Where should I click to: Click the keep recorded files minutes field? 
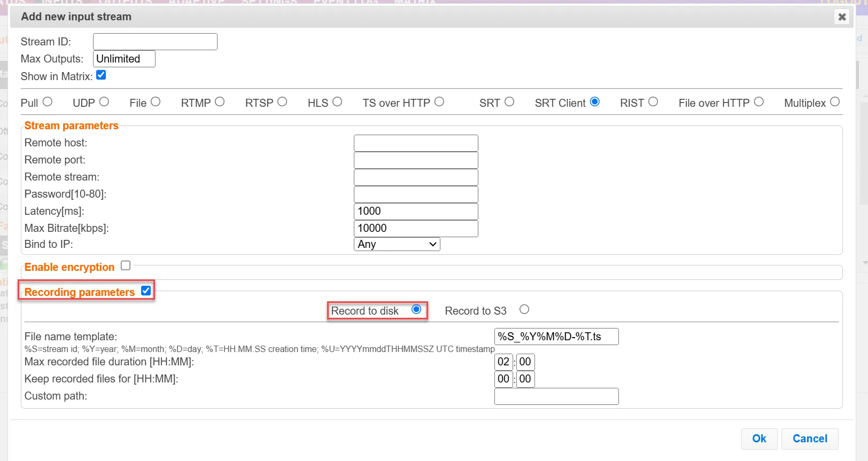(525, 379)
